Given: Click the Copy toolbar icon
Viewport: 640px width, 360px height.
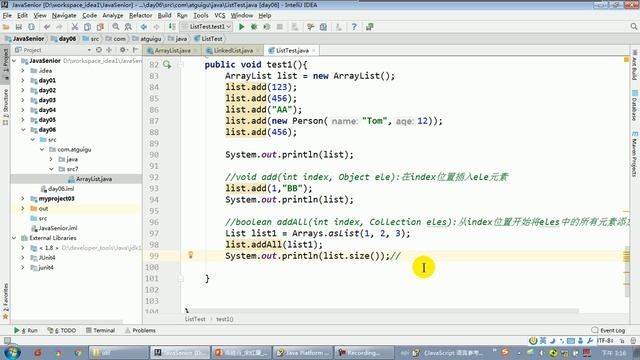Looking at the screenshot, I should 87,27.
